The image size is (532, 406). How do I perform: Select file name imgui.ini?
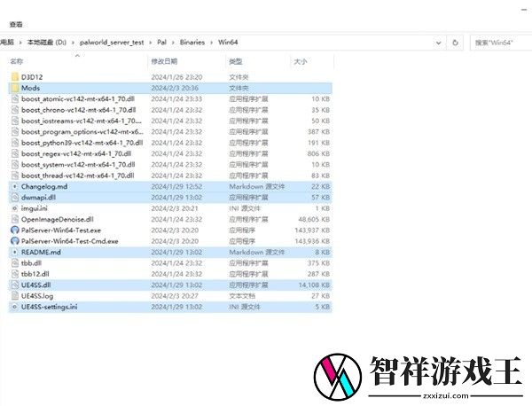[x=35, y=208]
